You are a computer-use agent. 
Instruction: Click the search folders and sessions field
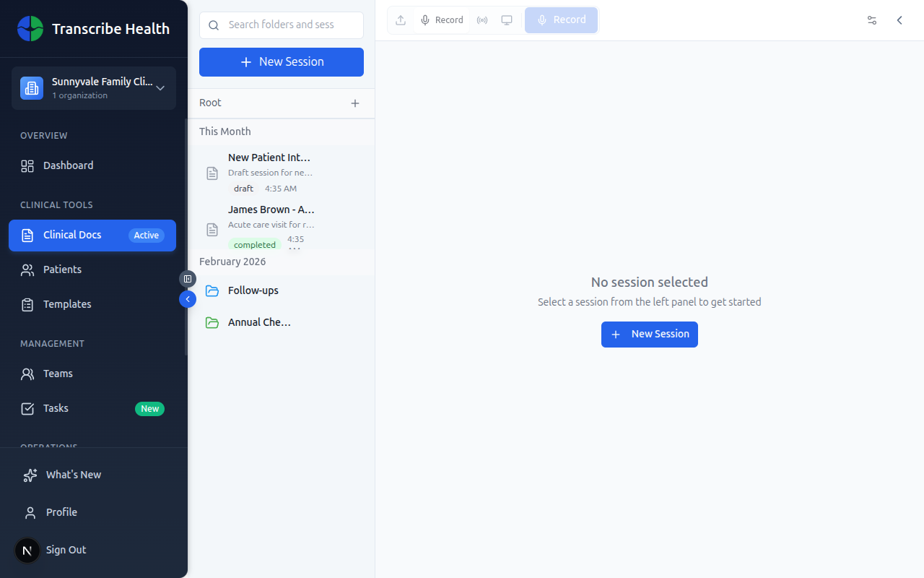click(289, 25)
